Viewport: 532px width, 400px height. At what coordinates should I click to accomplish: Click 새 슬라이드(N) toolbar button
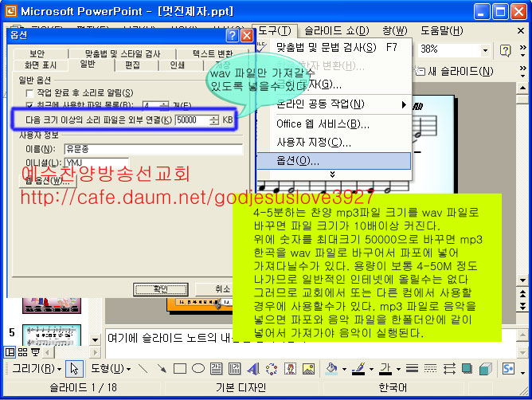[455, 71]
